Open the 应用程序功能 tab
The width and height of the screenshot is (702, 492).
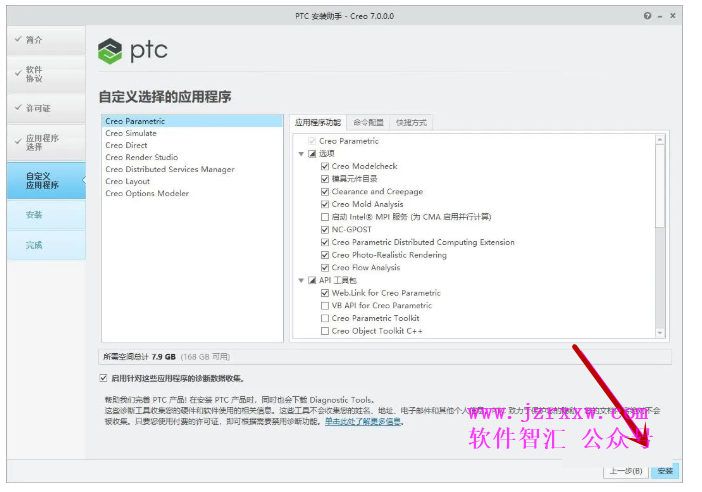(x=318, y=122)
